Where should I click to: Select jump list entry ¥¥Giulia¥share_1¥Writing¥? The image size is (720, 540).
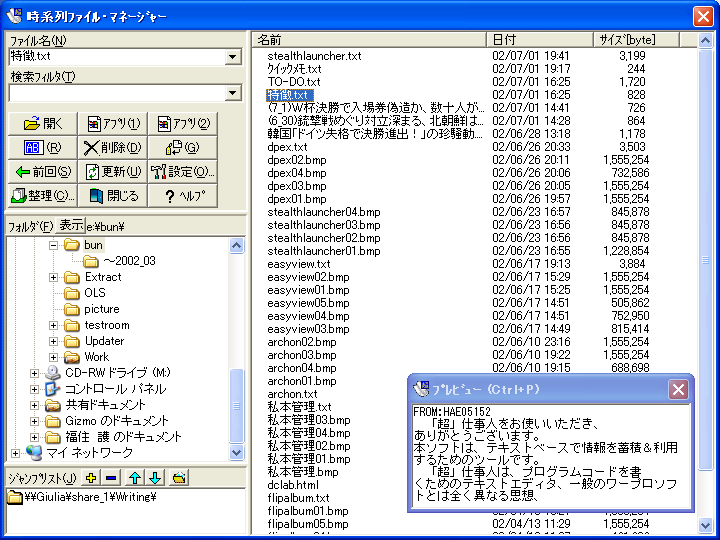click(90, 497)
